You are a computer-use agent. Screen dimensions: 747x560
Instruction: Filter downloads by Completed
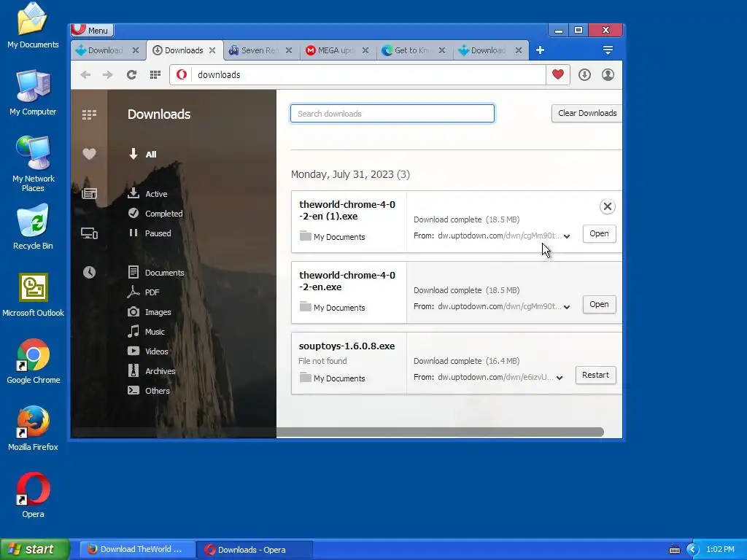point(155,214)
